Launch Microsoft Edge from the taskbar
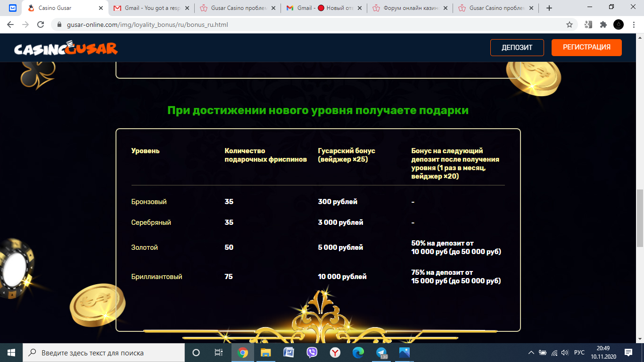This screenshot has height=362, width=644. (358, 353)
